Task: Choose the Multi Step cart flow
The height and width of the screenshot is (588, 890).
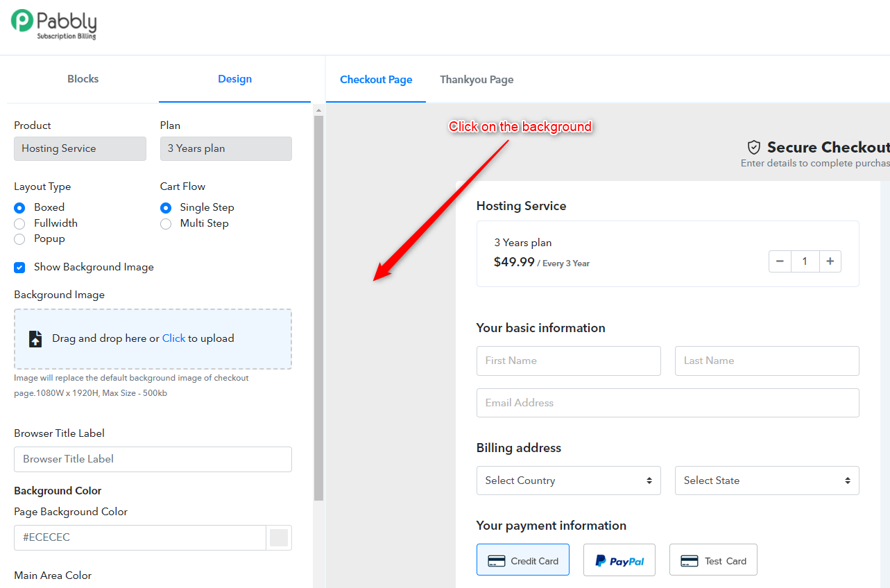Action: (x=166, y=223)
